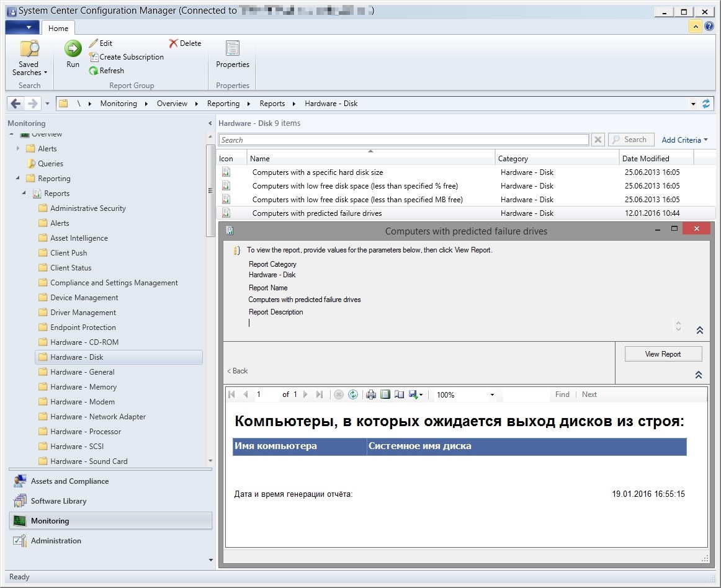Click the Search button
The width and height of the screenshot is (721, 588).
coord(631,140)
